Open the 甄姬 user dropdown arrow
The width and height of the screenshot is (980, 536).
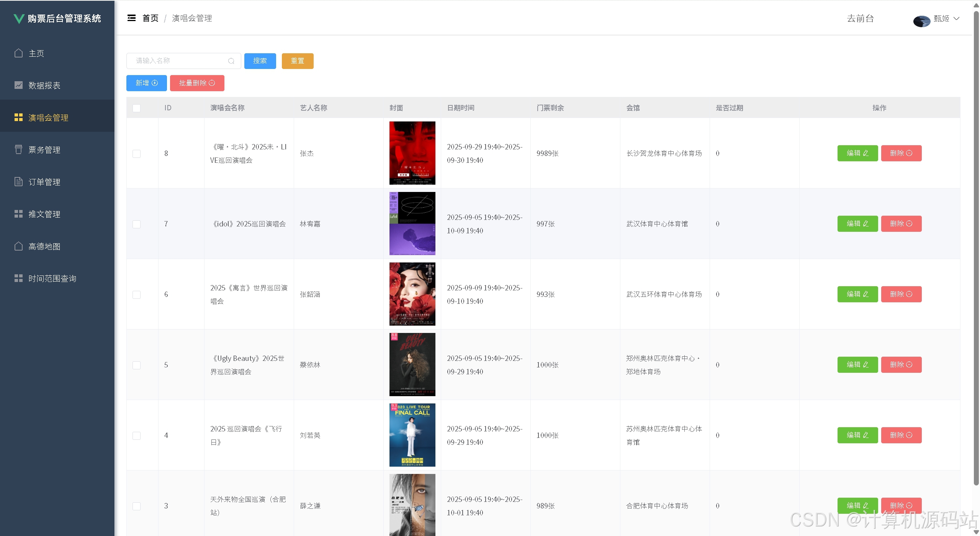956,18
